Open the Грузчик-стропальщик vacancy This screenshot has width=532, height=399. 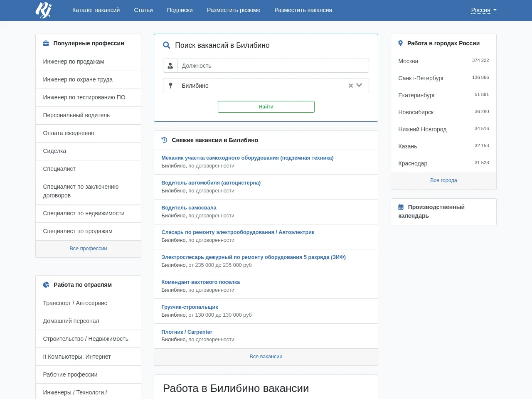pos(190,307)
